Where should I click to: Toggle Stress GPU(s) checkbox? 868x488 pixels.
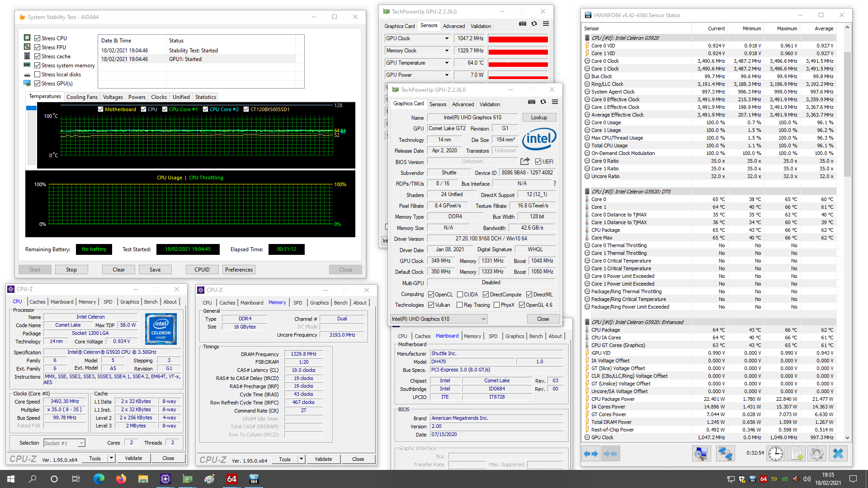38,84
